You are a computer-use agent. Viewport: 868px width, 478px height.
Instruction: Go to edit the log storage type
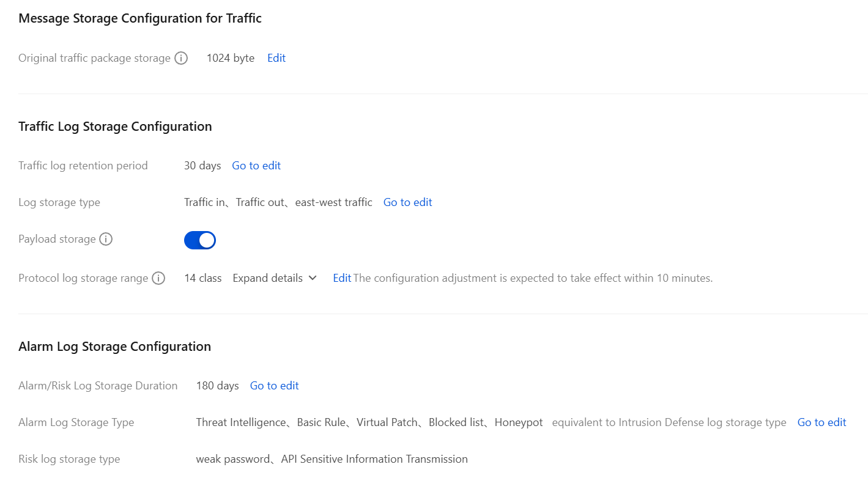pos(407,202)
